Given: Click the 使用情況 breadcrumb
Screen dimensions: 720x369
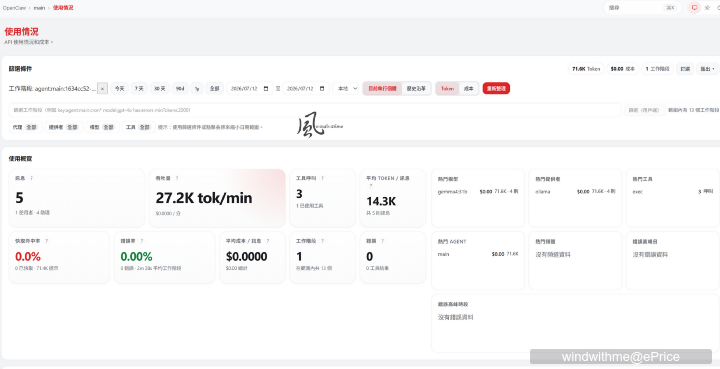Looking at the screenshot, I should pyautogui.click(x=63, y=8).
